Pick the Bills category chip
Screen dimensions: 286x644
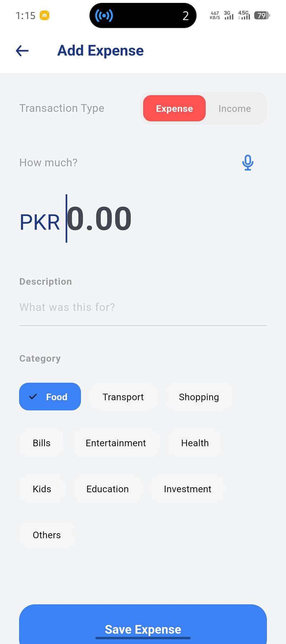pyautogui.click(x=41, y=443)
